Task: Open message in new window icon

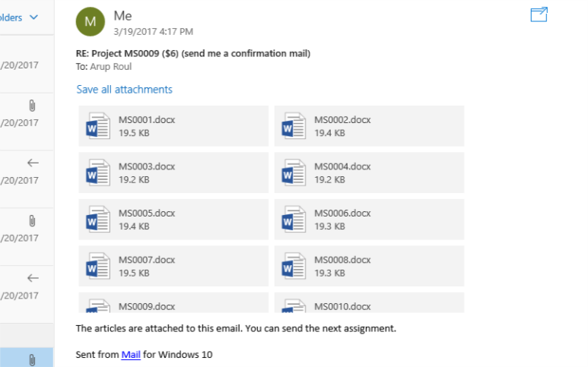Action: click(x=539, y=15)
